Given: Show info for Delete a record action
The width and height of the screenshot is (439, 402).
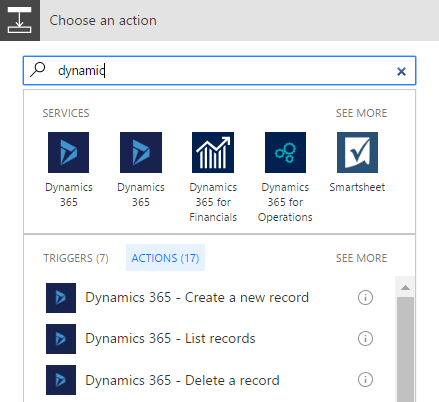Looking at the screenshot, I should (x=365, y=380).
